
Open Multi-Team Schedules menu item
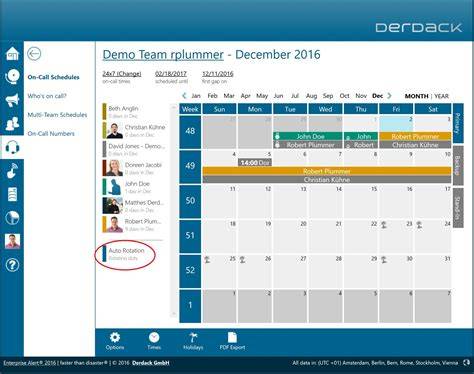[57, 115]
